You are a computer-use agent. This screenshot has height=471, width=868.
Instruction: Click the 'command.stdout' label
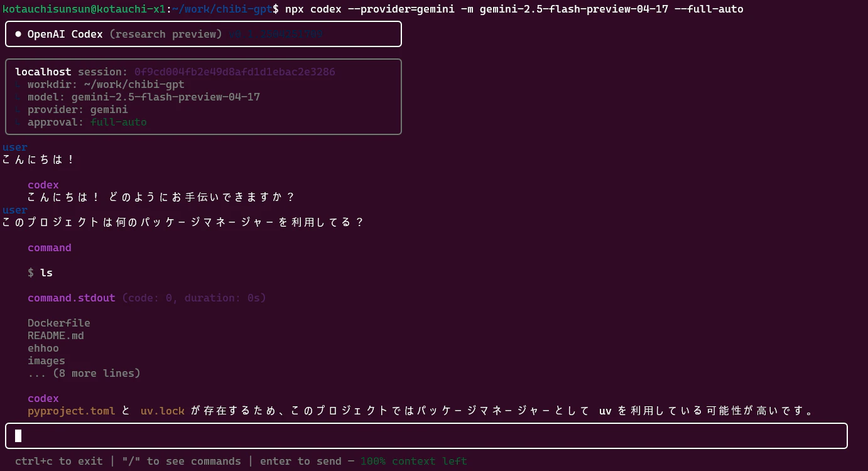coord(72,298)
